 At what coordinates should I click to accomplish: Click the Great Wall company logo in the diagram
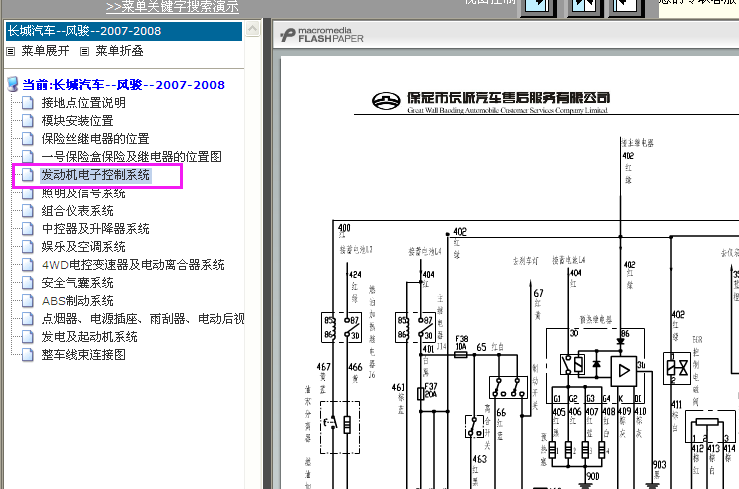[x=386, y=100]
